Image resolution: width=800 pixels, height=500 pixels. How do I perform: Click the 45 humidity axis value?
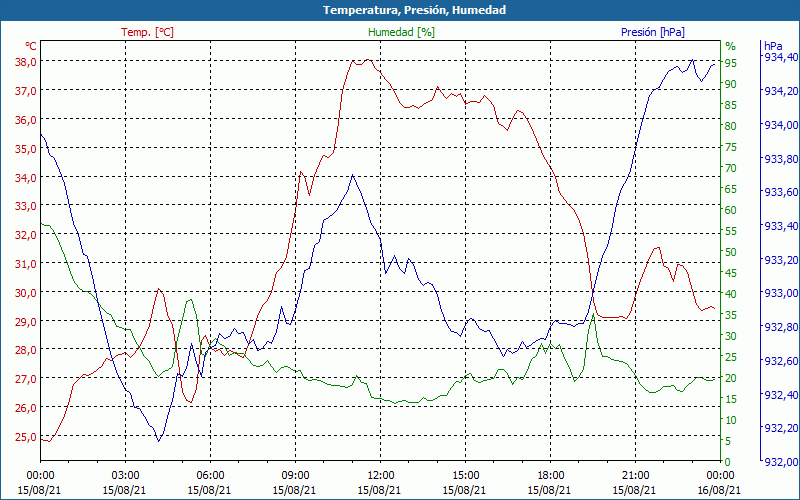click(x=731, y=273)
